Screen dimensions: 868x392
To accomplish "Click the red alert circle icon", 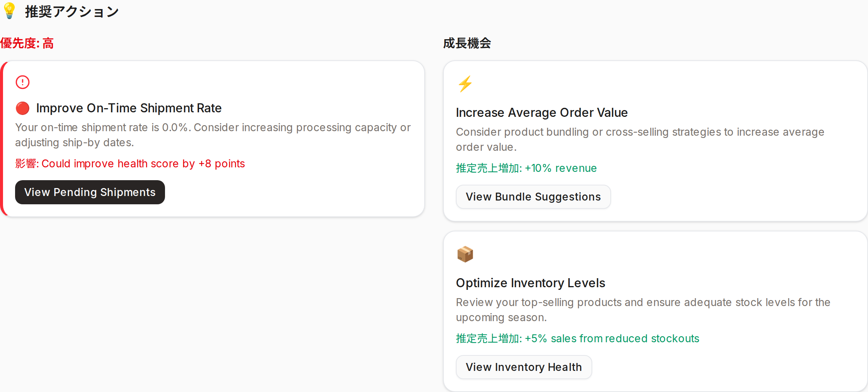I will pyautogui.click(x=23, y=82).
